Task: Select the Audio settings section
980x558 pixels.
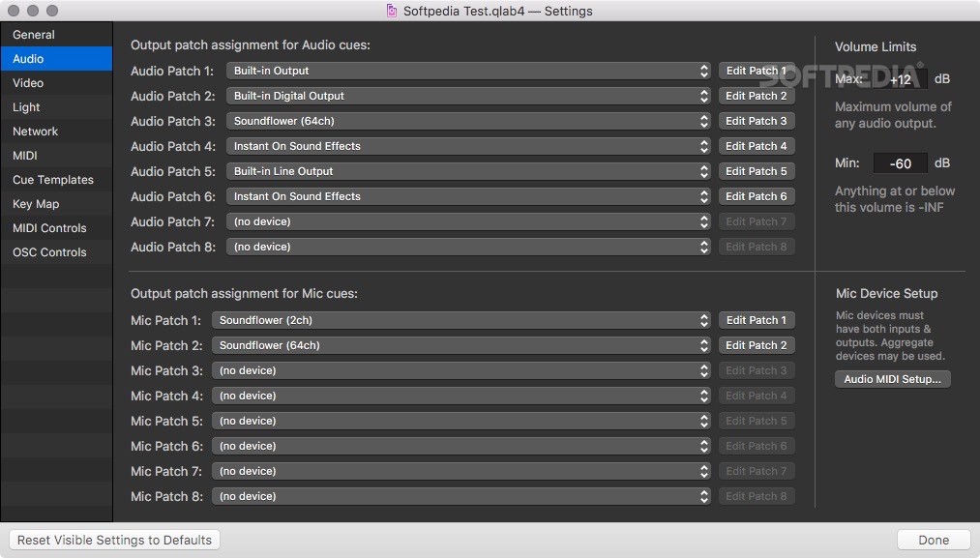Action: (x=56, y=59)
